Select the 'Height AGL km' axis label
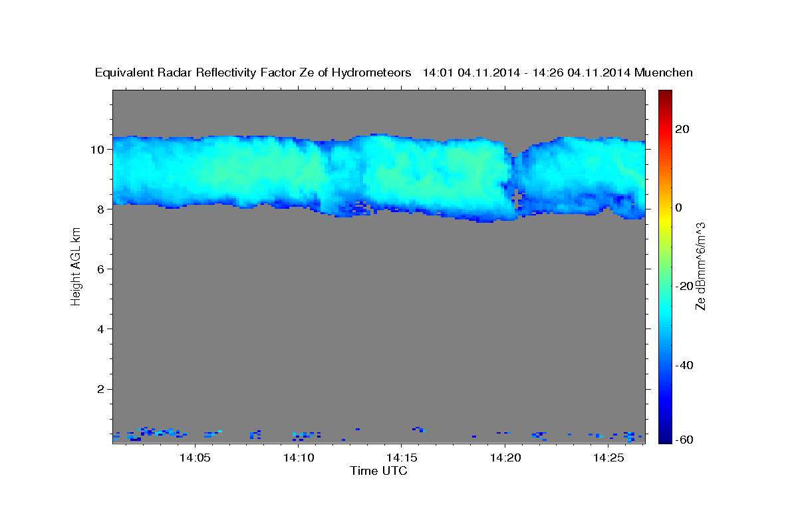The height and width of the screenshot is (532, 798). [76, 266]
